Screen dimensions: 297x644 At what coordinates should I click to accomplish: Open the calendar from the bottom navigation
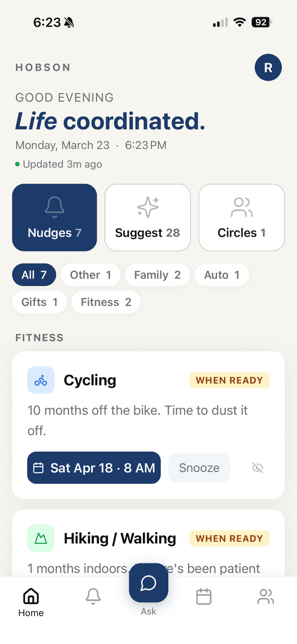coord(203,597)
